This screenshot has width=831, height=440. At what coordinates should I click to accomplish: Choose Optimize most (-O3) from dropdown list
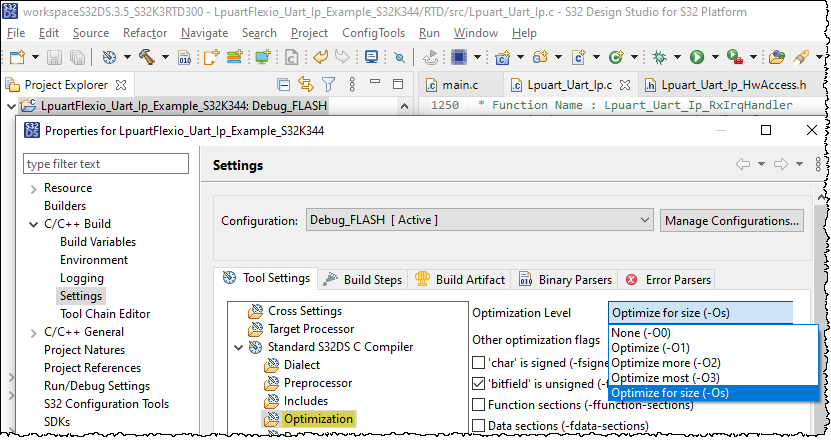[x=664, y=377]
